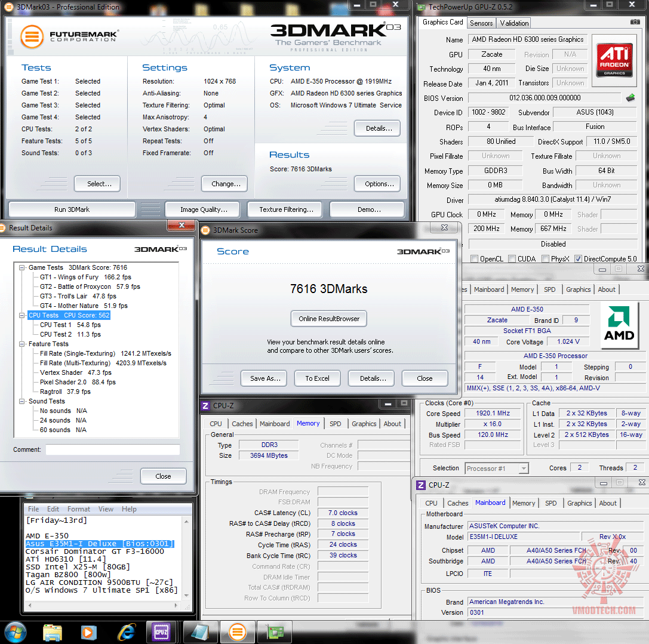Click the 3DMark Score window title icon
The width and height of the screenshot is (649, 644).
pyautogui.click(x=205, y=230)
